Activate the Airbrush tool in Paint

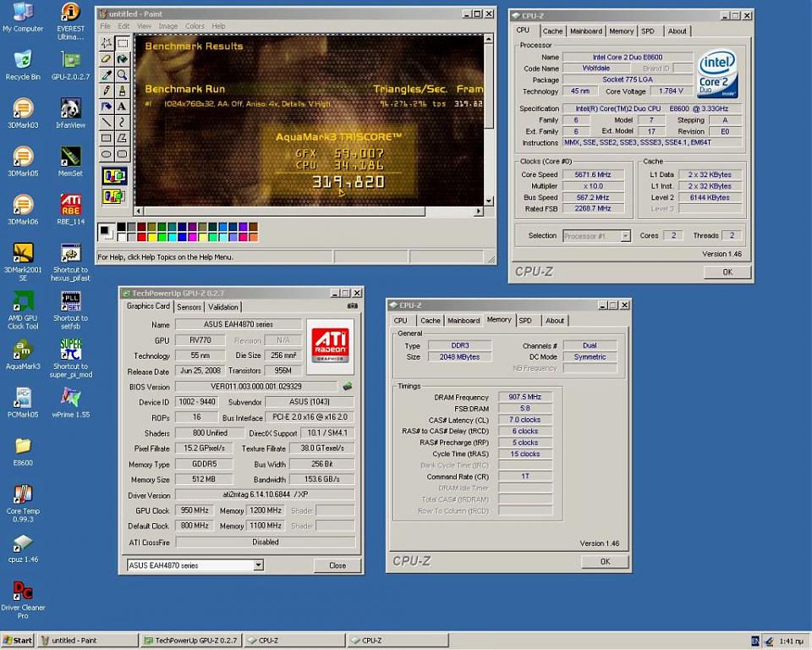tap(107, 107)
